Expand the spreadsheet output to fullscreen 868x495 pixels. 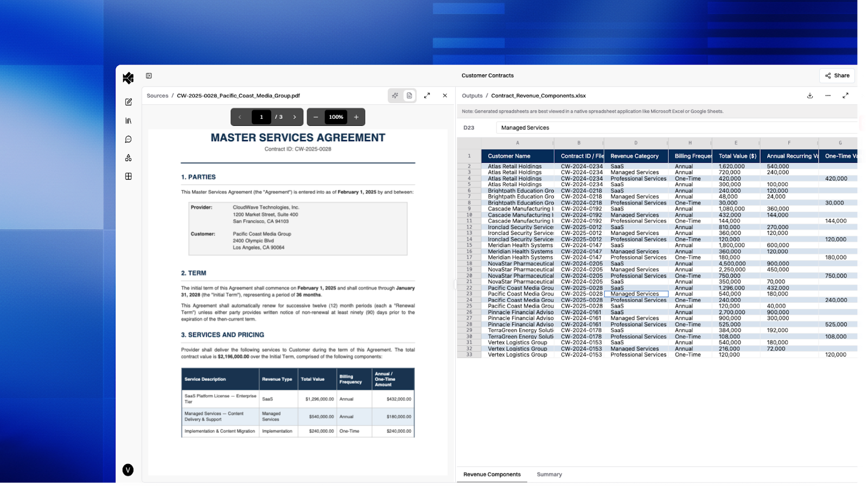pos(845,96)
